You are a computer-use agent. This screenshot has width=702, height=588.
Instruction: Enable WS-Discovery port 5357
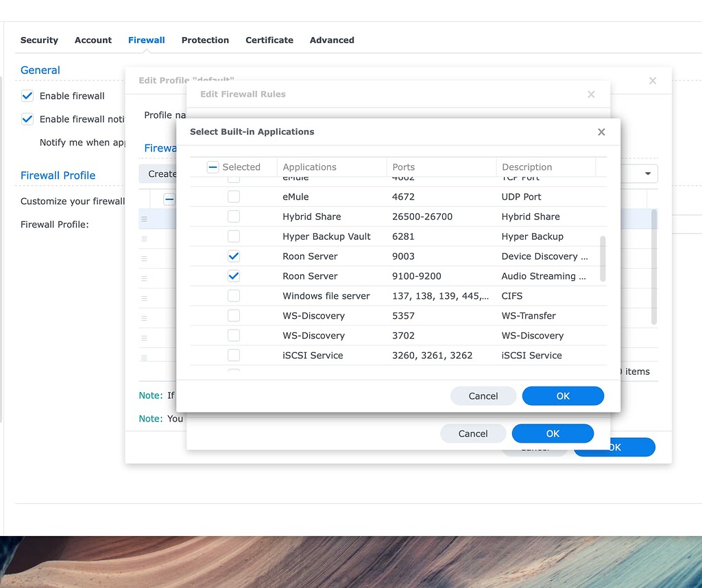click(x=233, y=316)
